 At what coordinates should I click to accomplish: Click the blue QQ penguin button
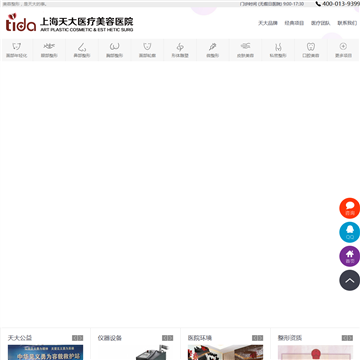tap(350, 232)
